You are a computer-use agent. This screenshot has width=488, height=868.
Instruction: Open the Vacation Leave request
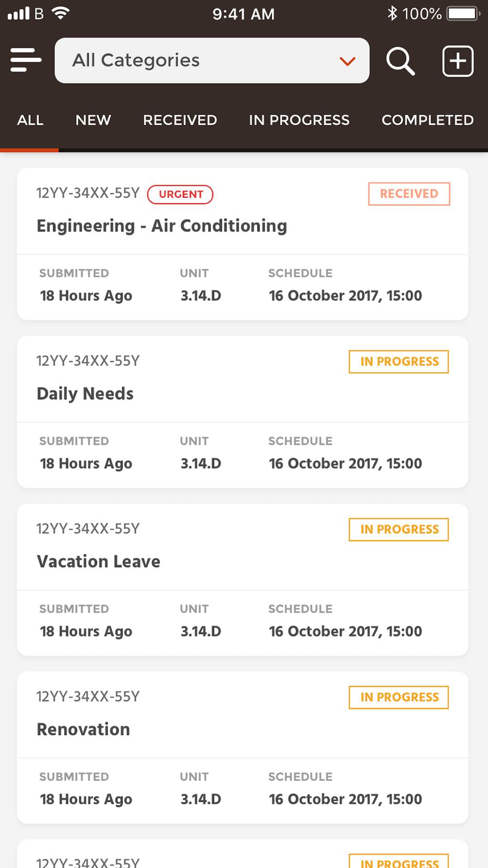(x=99, y=562)
